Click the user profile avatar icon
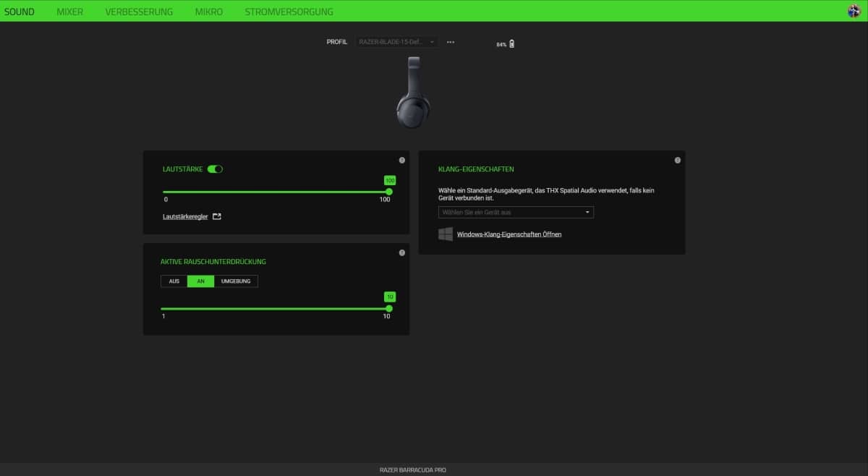The width and height of the screenshot is (868, 476). [854, 11]
